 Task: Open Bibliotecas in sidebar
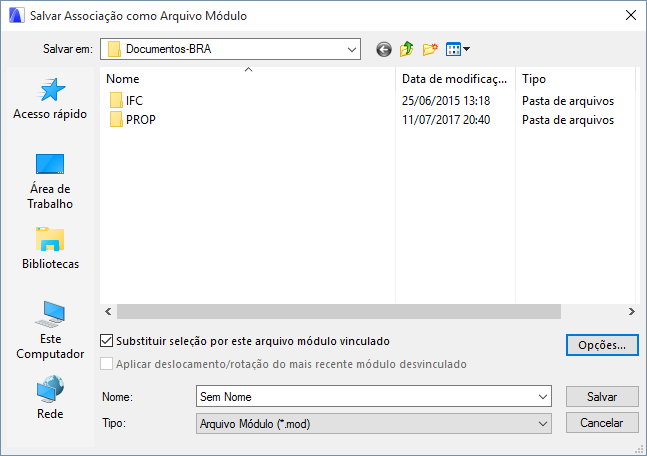point(50,248)
